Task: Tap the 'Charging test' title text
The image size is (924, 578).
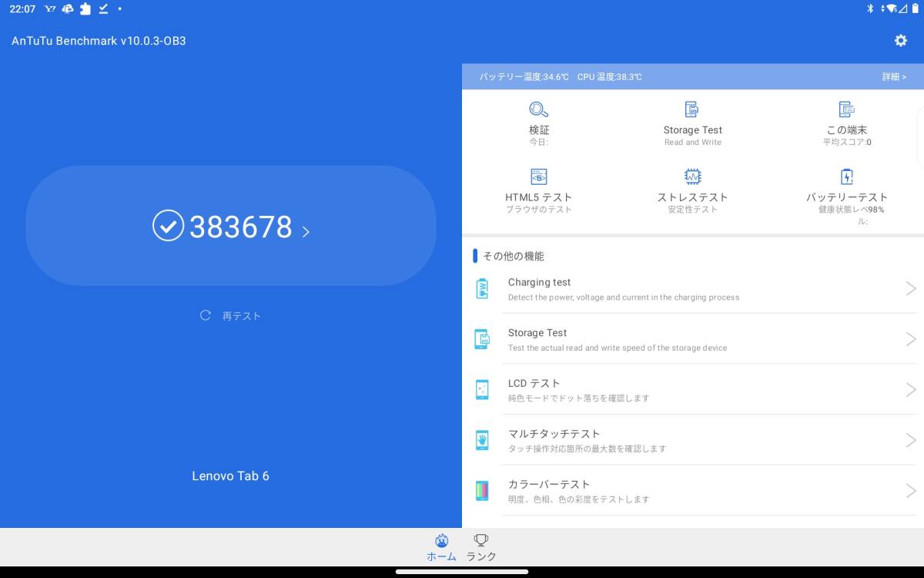Action: (x=539, y=282)
